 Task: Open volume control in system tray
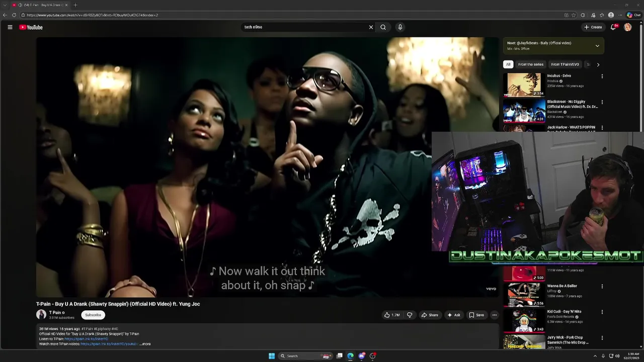[618, 356]
